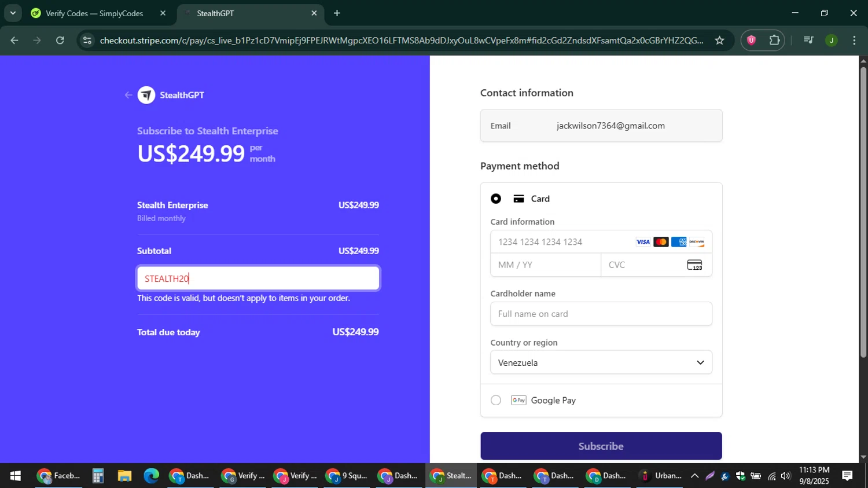The width and height of the screenshot is (868, 488).
Task: Open File Explorer from the taskbar
Action: click(x=124, y=476)
